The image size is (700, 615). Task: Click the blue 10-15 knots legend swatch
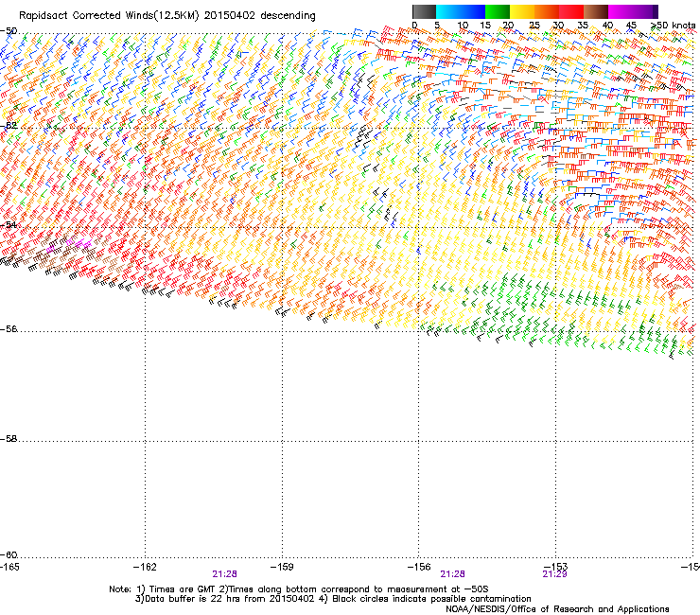tap(473, 11)
